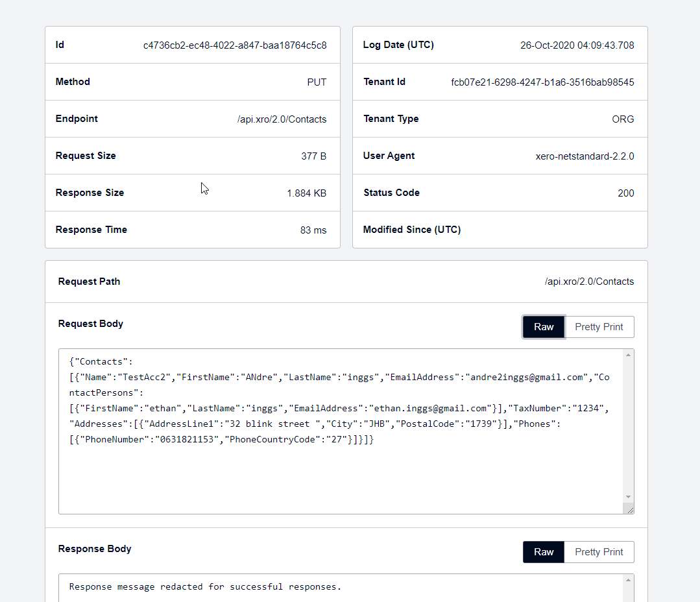Click the User Agent xero-netstandard-2.2.0 text

pos(585,156)
